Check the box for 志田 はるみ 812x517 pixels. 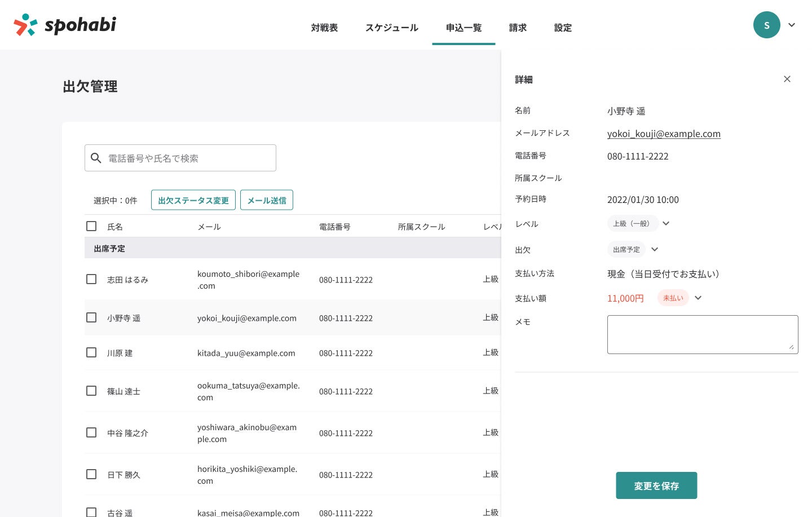(x=91, y=279)
